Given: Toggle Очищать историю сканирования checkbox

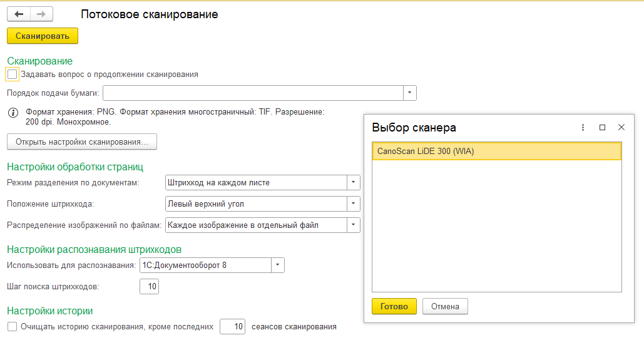Looking at the screenshot, I should pos(12,326).
